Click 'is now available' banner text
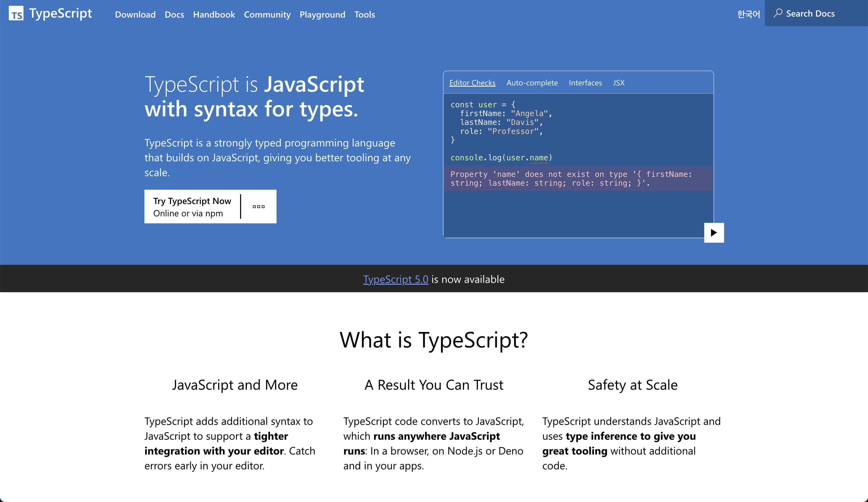 coord(468,279)
